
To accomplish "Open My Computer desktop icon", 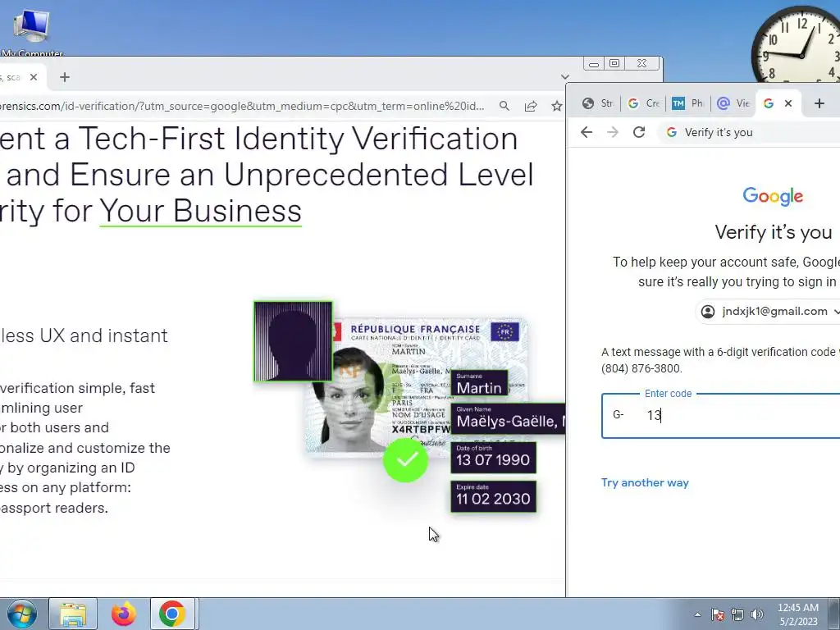I will [x=31, y=31].
